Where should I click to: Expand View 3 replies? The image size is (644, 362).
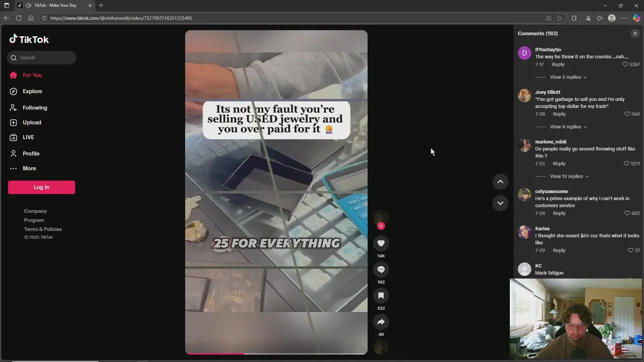coord(568,77)
